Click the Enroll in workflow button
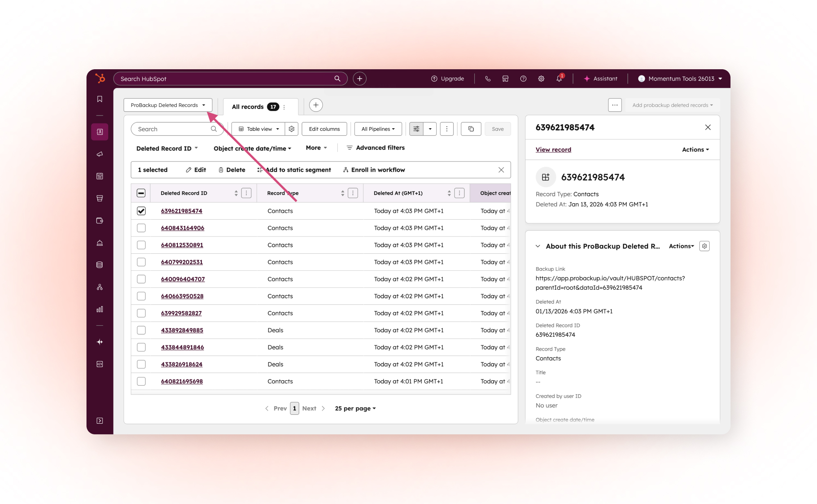The image size is (817, 504). (373, 170)
